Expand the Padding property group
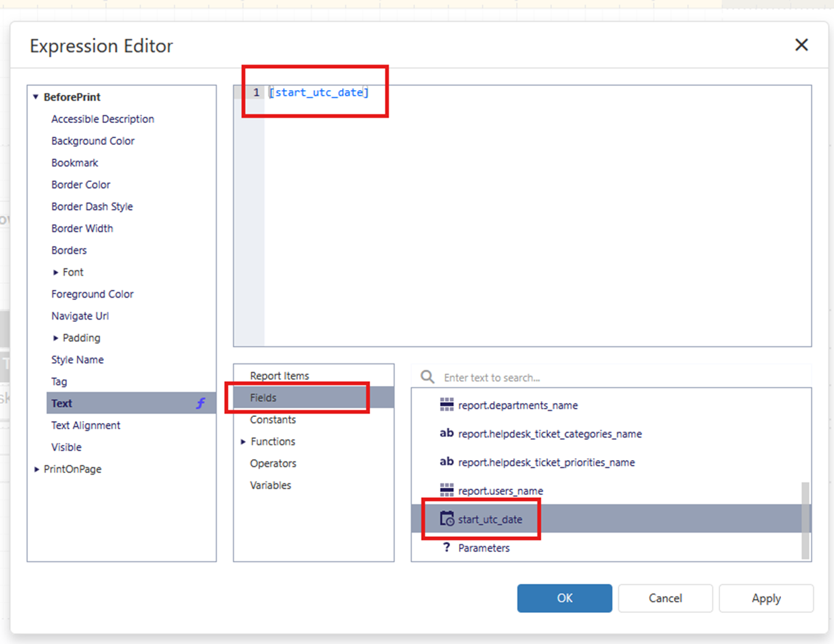This screenshot has height=644, width=834. click(x=55, y=338)
